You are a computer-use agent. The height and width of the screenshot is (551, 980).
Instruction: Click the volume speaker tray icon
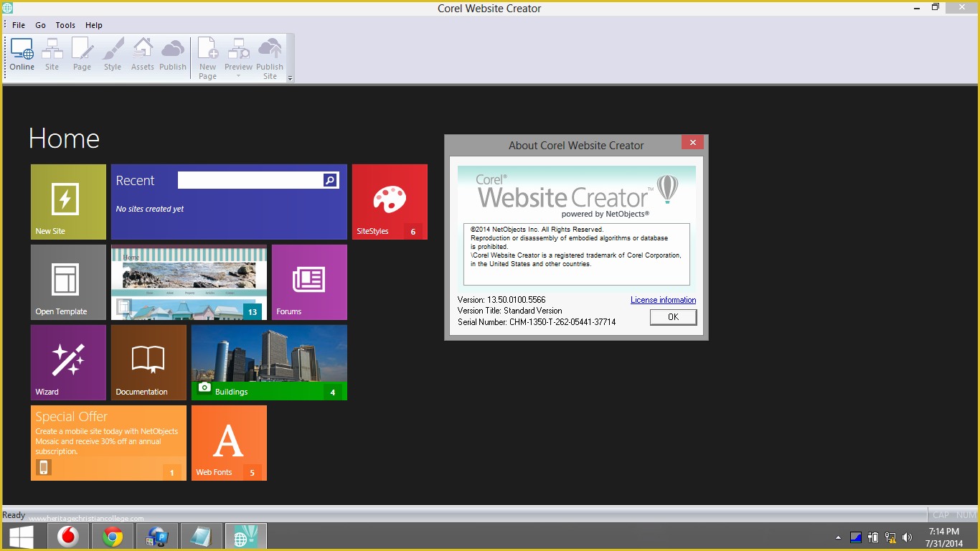click(x=908, y=537)
